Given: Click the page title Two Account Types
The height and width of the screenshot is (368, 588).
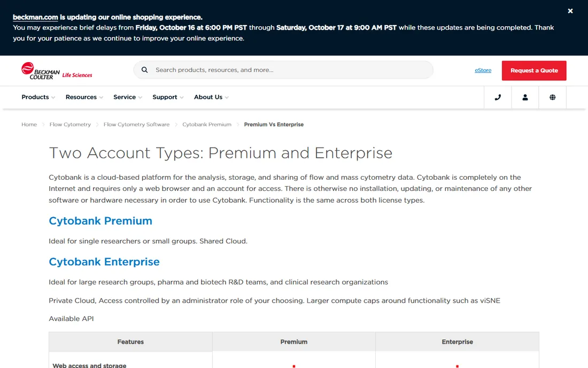Looking at the screenshot, I should [x=220, y=153].
